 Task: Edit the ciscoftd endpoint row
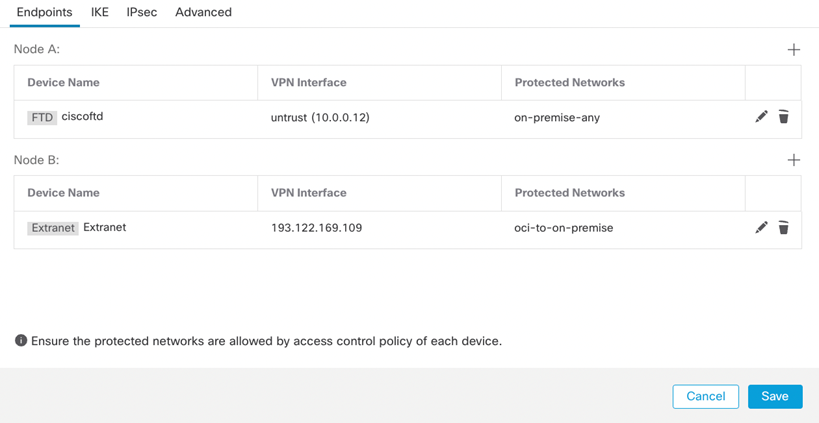[761, 117]
